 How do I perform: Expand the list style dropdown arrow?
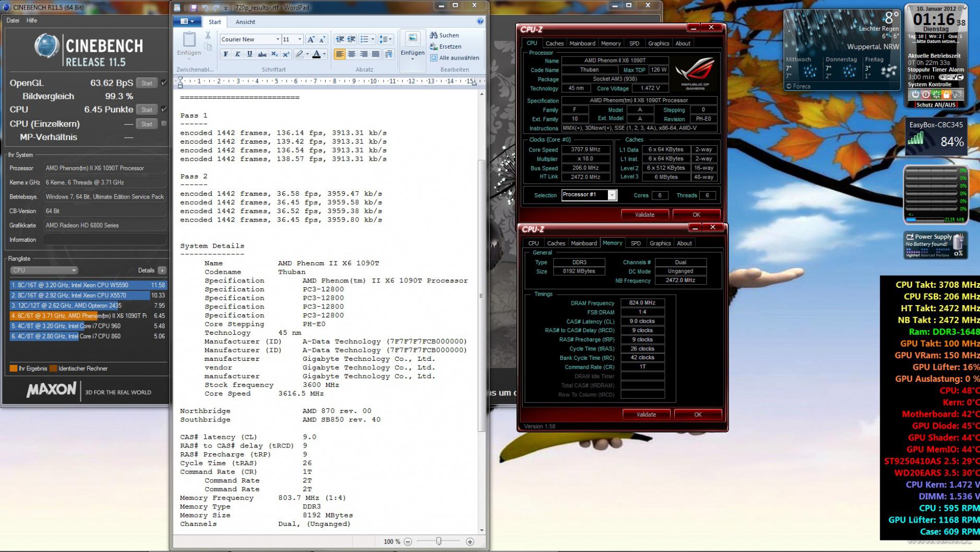pyautogui.click(x=373, y=39)
